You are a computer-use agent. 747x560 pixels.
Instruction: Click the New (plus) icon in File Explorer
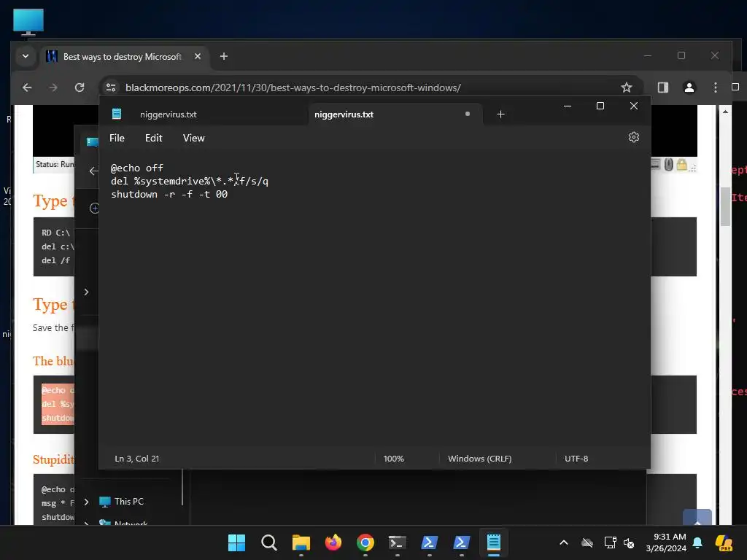pos(94,208)
